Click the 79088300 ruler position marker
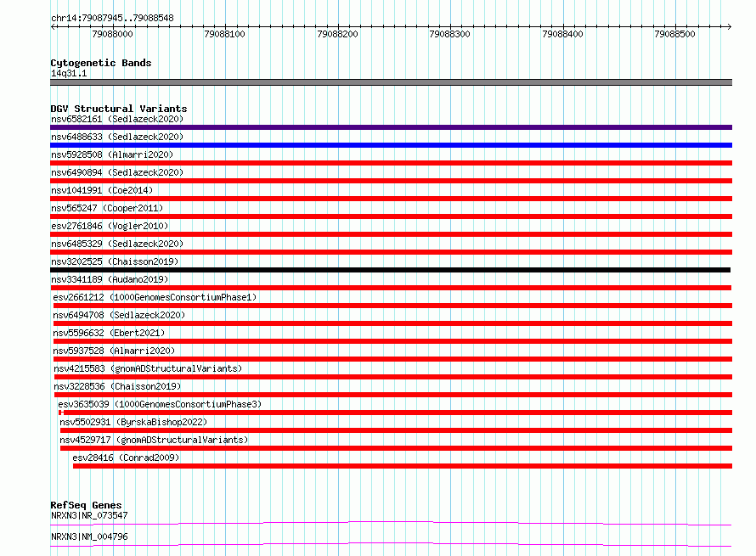The image size is (756, 556). pos(449,34)
